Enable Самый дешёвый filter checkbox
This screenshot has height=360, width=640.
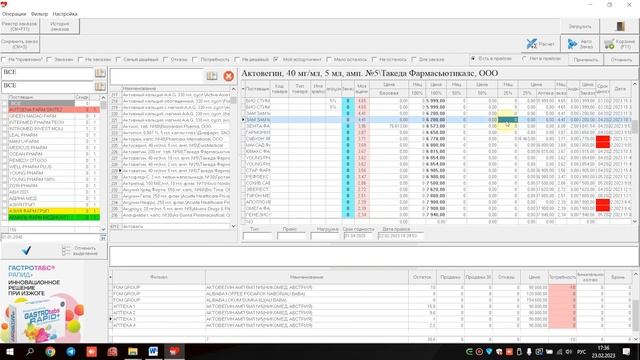pos(118,60)
